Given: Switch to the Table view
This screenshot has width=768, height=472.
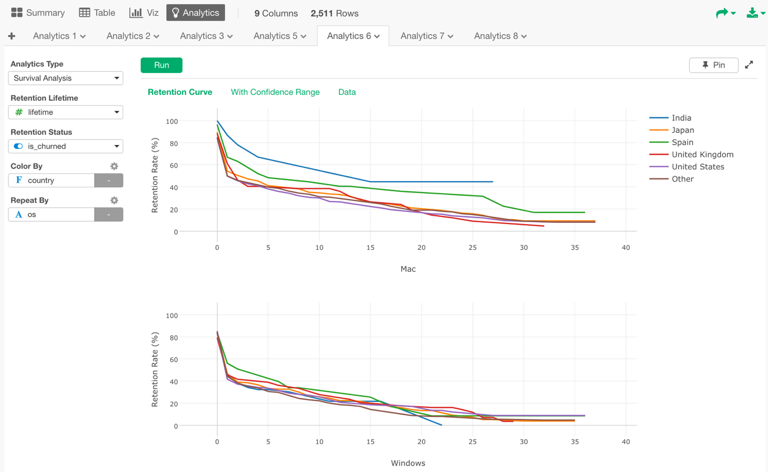Looking at the screenshot, I should [x=97, y=13].
